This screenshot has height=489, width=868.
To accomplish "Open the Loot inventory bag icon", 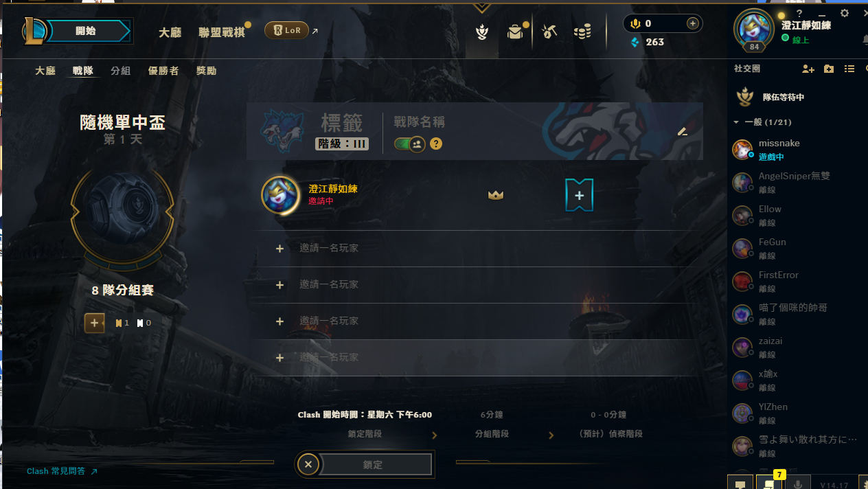I will tap(515, 32).
